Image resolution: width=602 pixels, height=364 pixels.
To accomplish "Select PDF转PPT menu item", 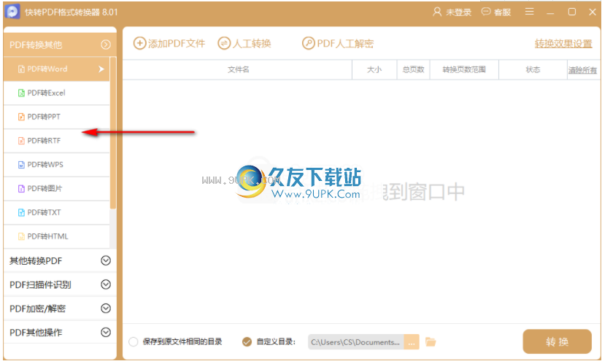I will (x=56, y=117).
